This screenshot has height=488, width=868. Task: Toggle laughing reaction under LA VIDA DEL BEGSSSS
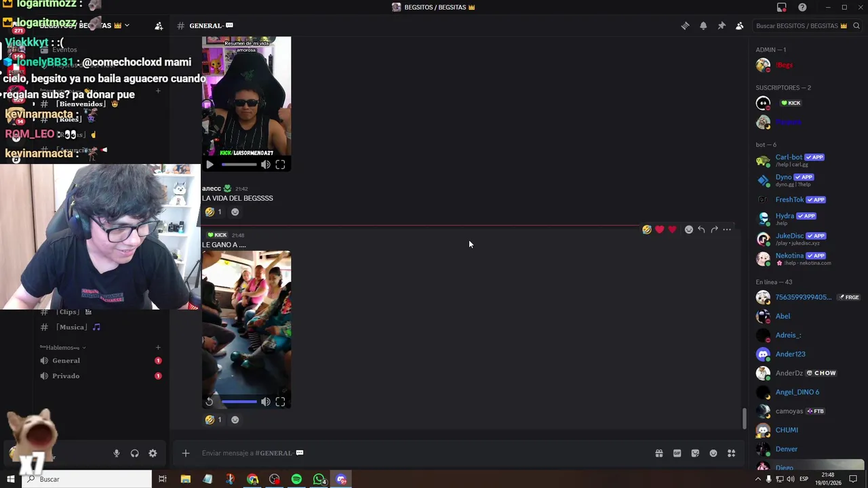214,212
